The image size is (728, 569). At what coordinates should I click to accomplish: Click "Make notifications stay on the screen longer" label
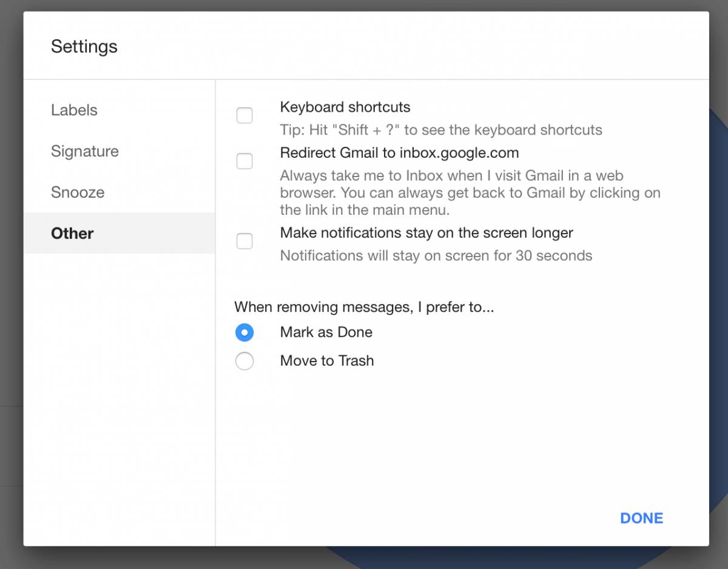pos(426,233)
